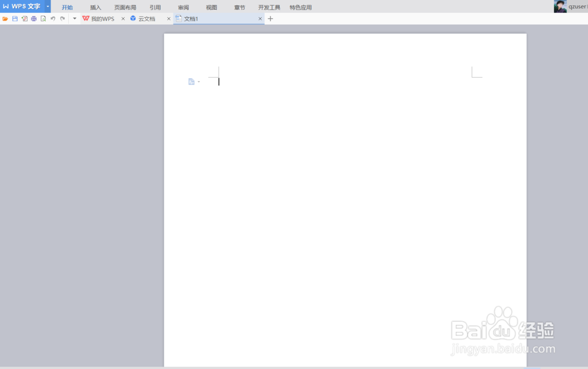Switch to the 视图 ribbon tab
This screenshot has height=369, width=588.
(212, 8)
